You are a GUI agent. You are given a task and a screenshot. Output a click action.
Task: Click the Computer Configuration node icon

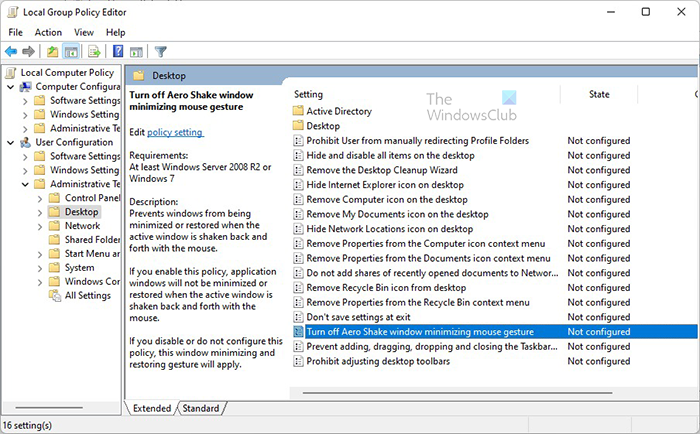[26, 87]
